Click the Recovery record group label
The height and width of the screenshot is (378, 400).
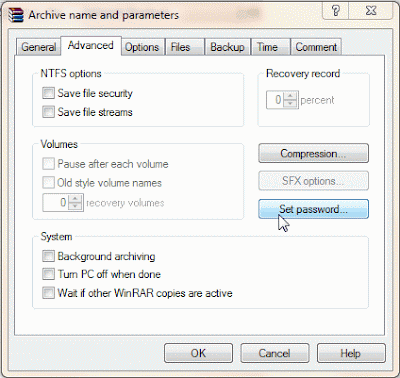(x=303, y=73)
